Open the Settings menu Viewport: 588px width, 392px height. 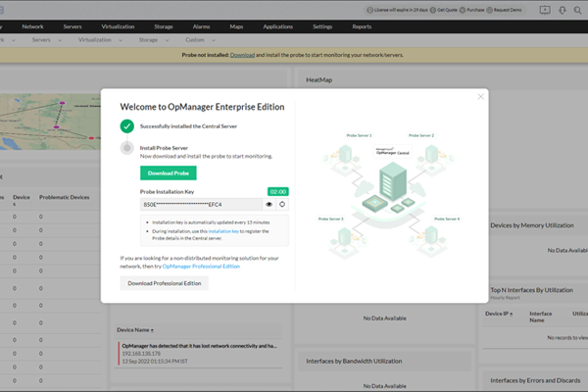(x=322, y=26)
